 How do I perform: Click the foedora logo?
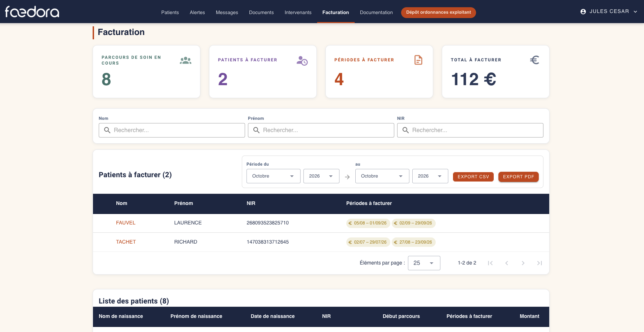(x=32, y=12)
